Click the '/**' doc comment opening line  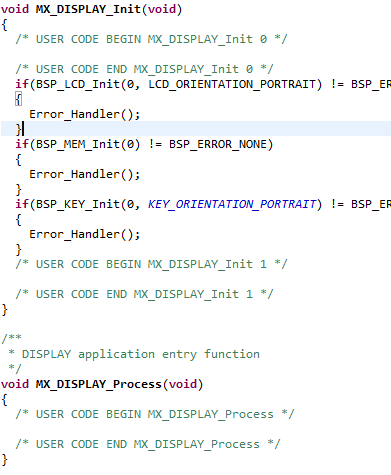coord(12,338)
